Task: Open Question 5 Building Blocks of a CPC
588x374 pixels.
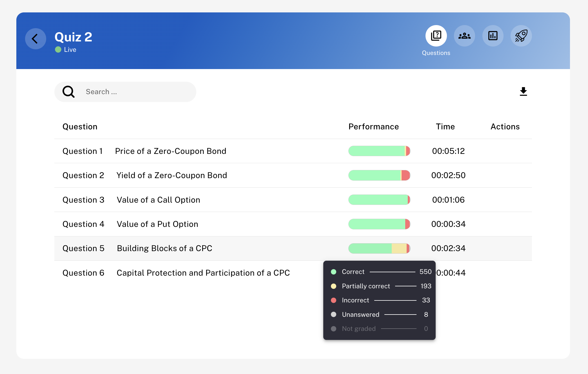Action: pos(164,248)
